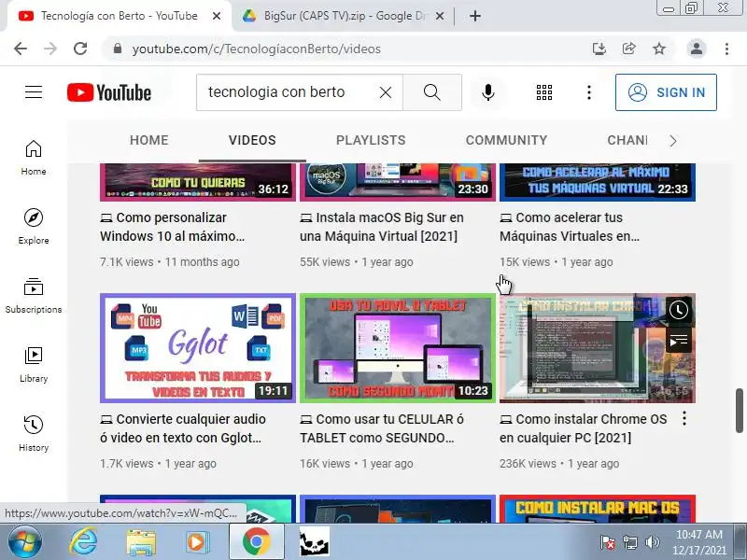Clear the search box with the X

click(386, 92)
